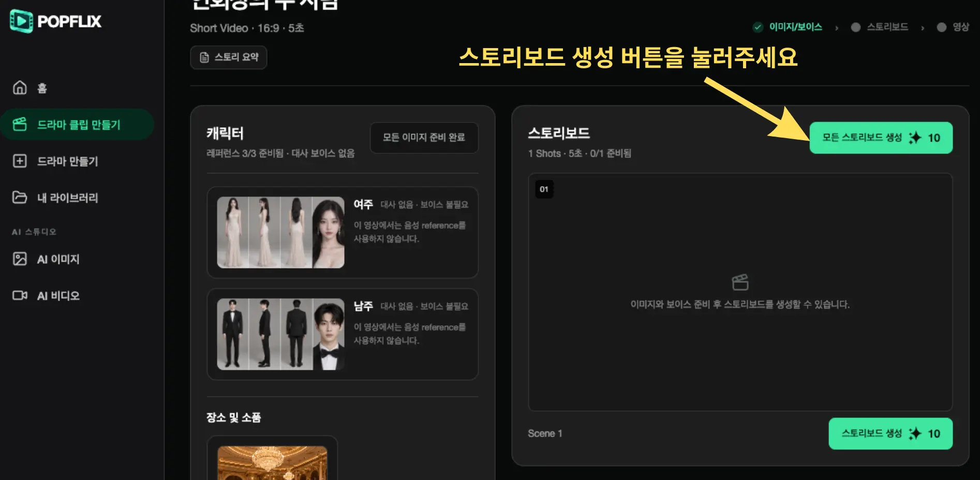Image resolution: width=980 pixels, height=480 pixels.
Task: Click the 여주 character name
Action: tap(363, 204)
